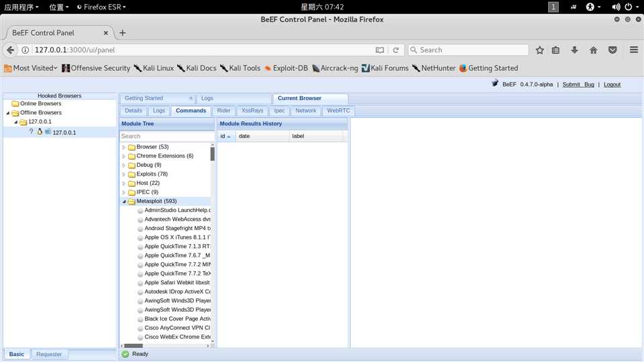644x362 pixels.
Task: Close the BeEF Control Panel browser tab
Action: (x=105, y=33)
